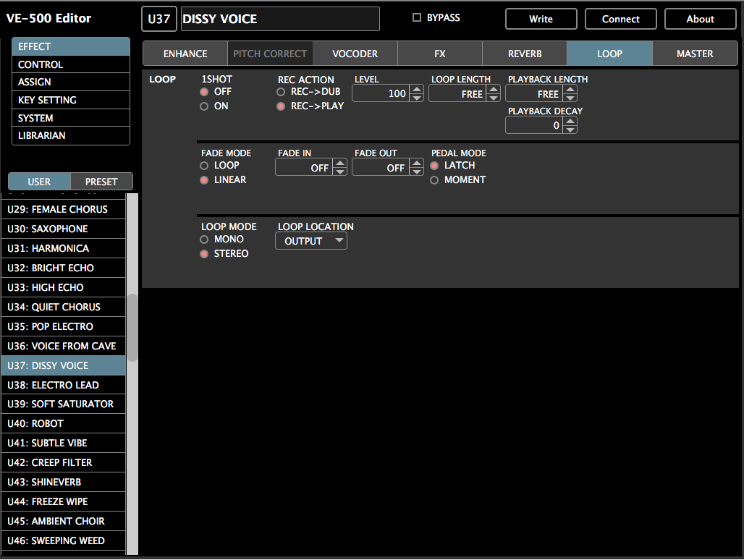Show the PRESET patch list
The height and width of the screenshot is (560, 744).
tap(101, 182)
